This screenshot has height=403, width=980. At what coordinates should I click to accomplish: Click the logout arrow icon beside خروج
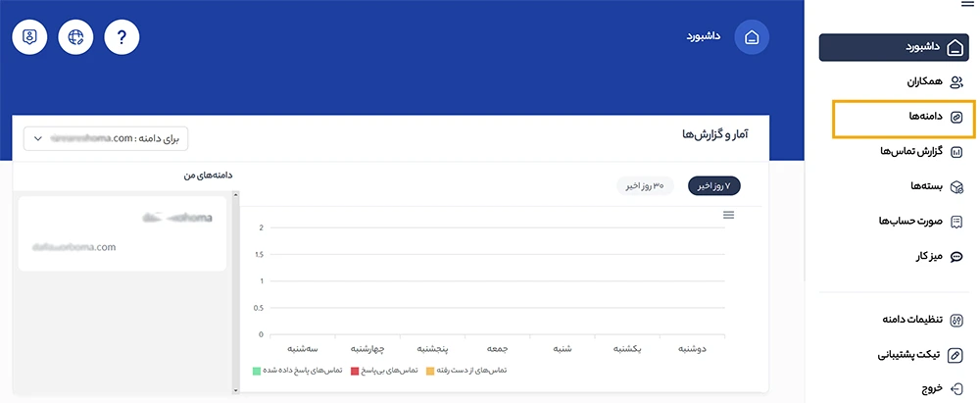(x=956, y=388)
